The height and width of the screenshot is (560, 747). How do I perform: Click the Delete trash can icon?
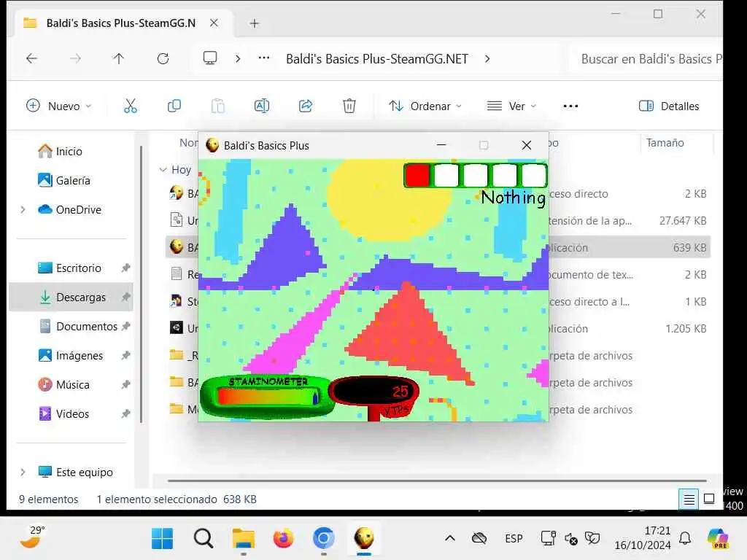click(349, 106)
